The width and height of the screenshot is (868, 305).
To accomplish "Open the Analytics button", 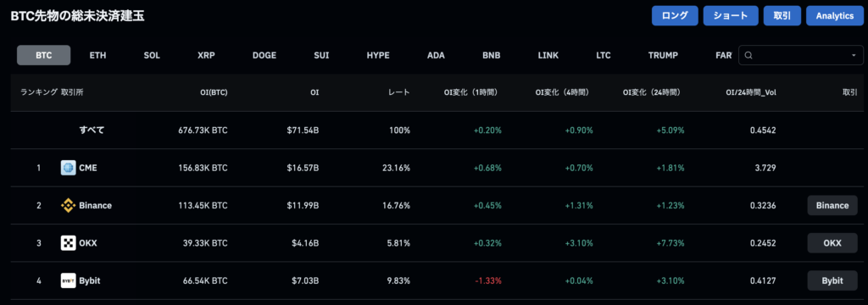I will (835, 15).
